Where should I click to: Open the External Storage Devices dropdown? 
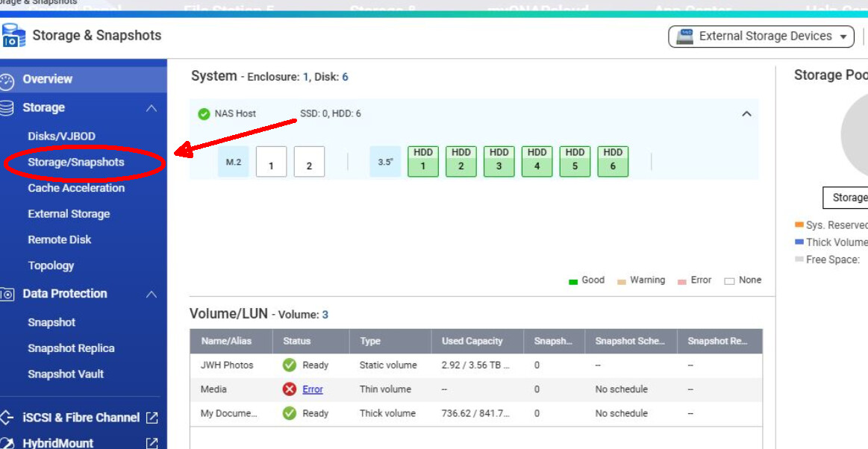[x=761, y=37]
